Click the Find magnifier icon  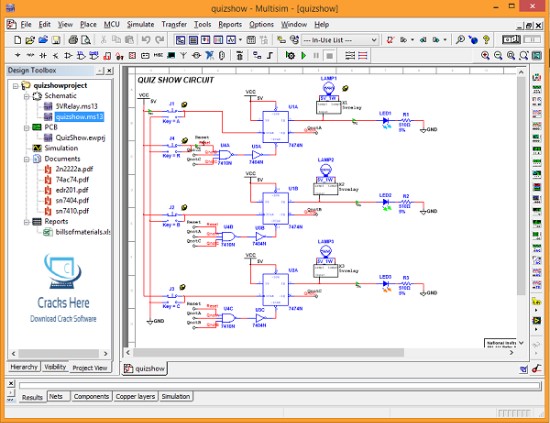460,40
